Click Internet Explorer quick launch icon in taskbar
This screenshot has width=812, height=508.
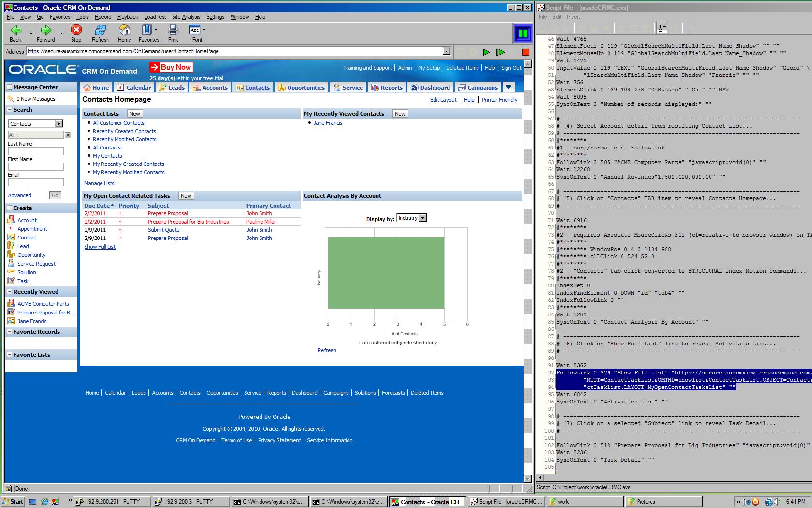(44, 502)
